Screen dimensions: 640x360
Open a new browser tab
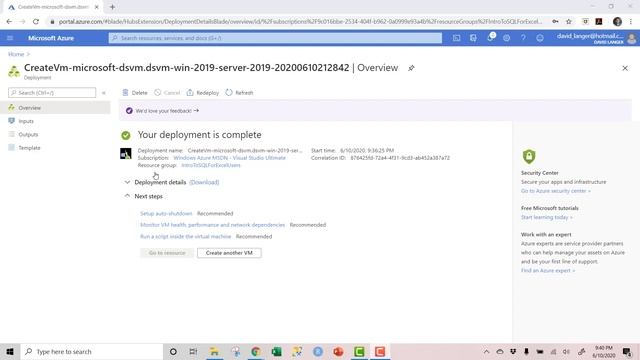click(112, 7)
